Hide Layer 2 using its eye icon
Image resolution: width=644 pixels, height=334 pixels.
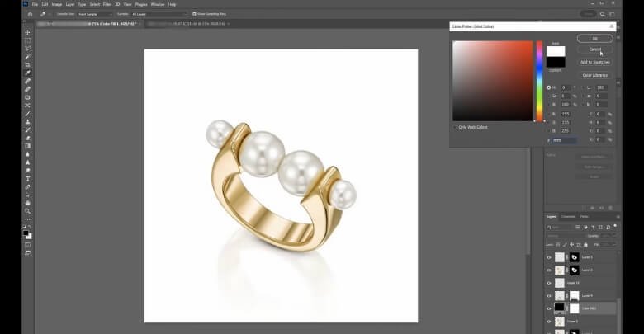pos(549,270)
